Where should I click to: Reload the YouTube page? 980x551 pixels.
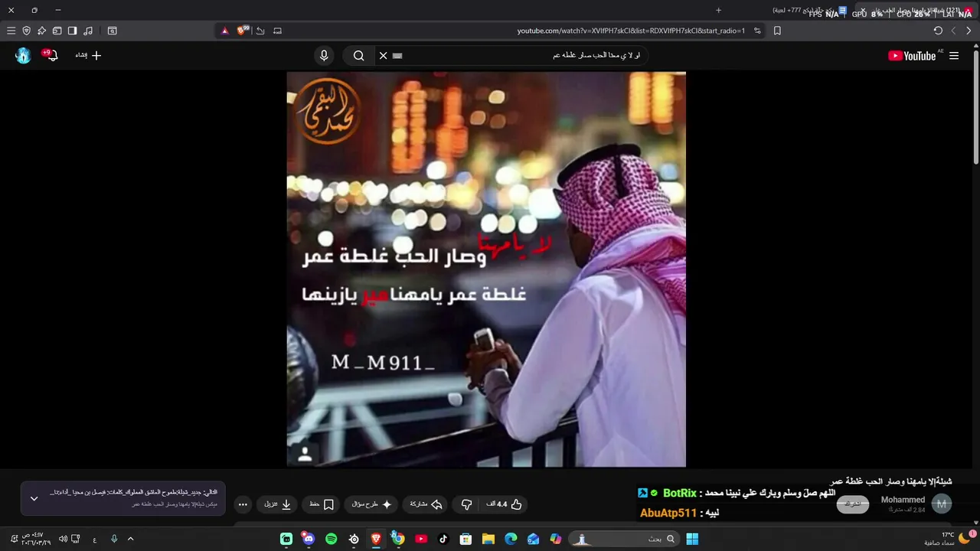tap(938, 31)
